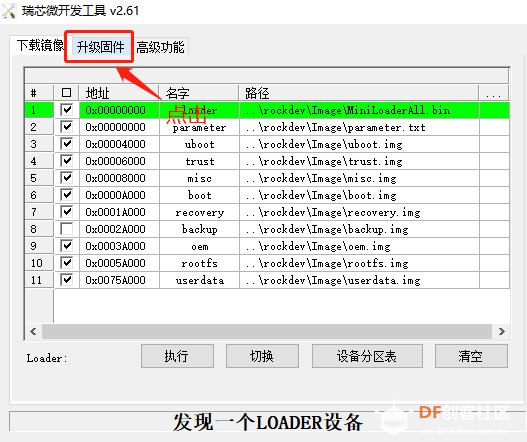Click the name cell misc
The width and height of the screenshot is (527, 442).
200,178
